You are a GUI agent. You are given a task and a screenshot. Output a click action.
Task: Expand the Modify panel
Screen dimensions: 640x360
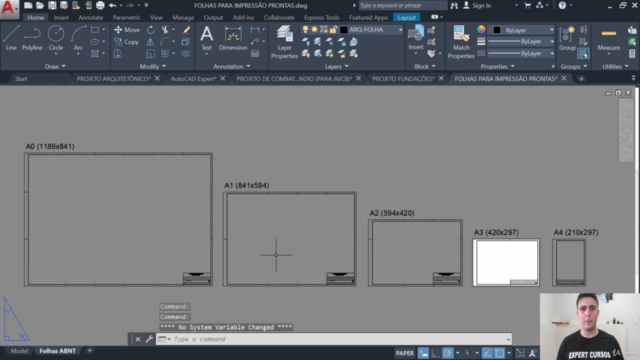pos(153,66)
